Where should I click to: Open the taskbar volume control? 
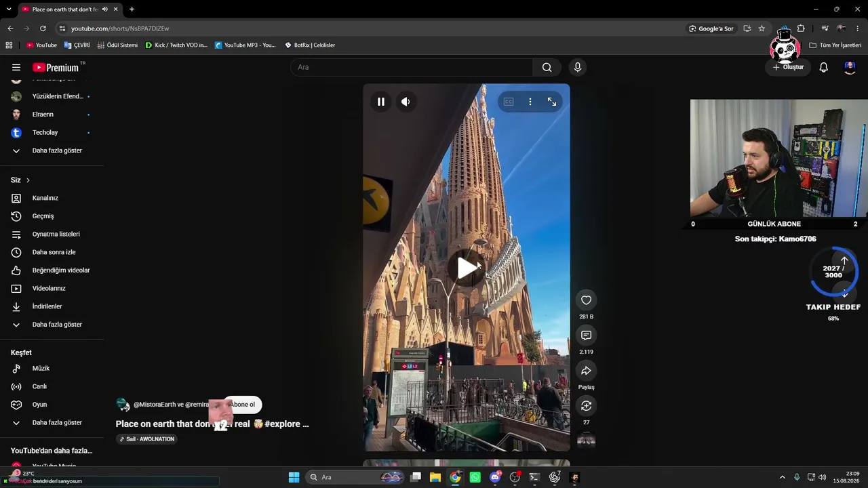823,477
